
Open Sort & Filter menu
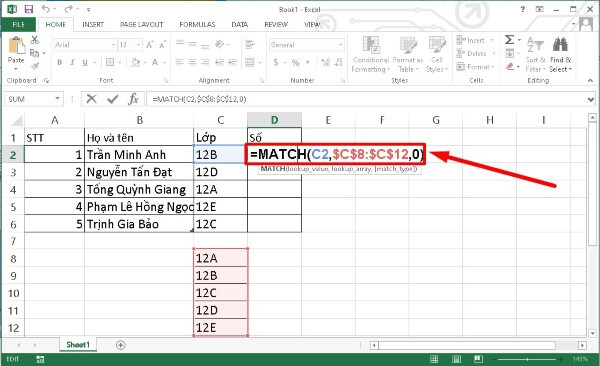point(535,54)
